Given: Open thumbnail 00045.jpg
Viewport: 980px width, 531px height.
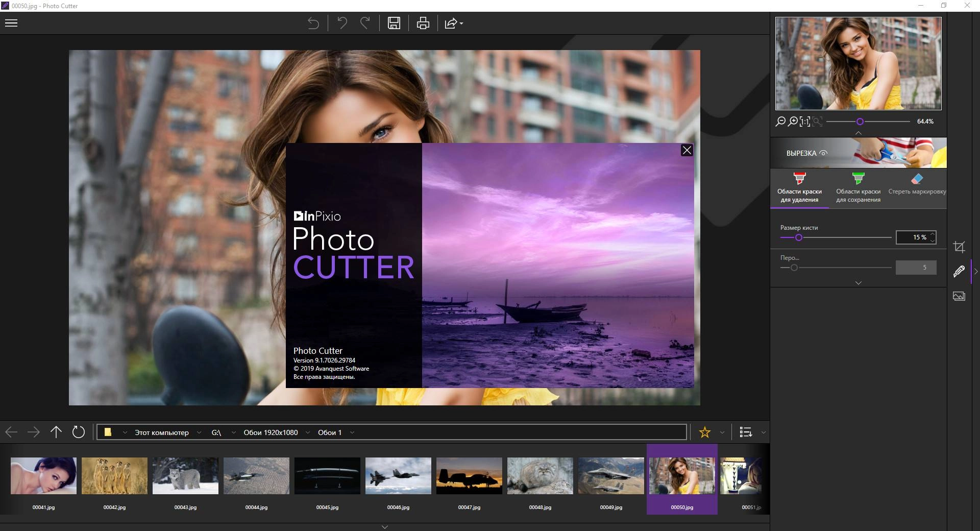Looking at the screenshot, I should pos(327,476).
